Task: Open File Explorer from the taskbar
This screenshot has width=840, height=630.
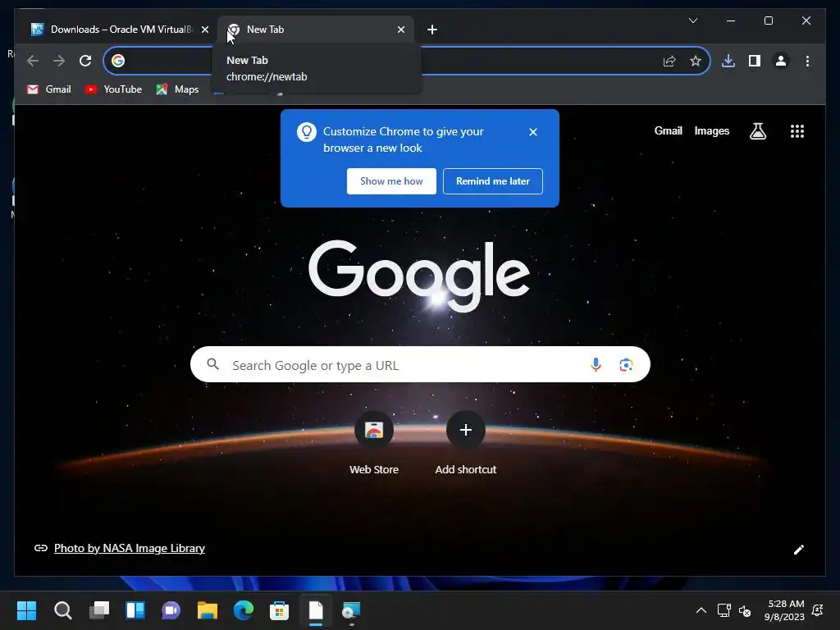Action: (x=208, y=610)
